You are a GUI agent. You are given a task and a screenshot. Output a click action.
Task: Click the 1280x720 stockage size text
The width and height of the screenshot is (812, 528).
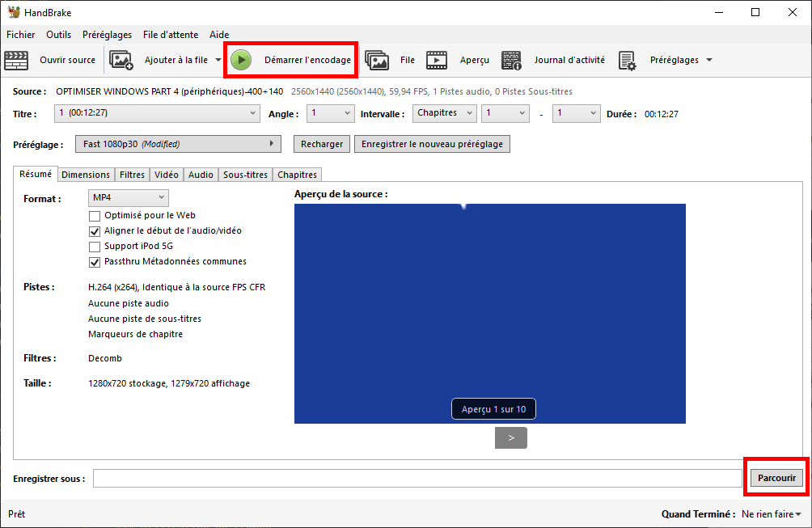[169, 383]
